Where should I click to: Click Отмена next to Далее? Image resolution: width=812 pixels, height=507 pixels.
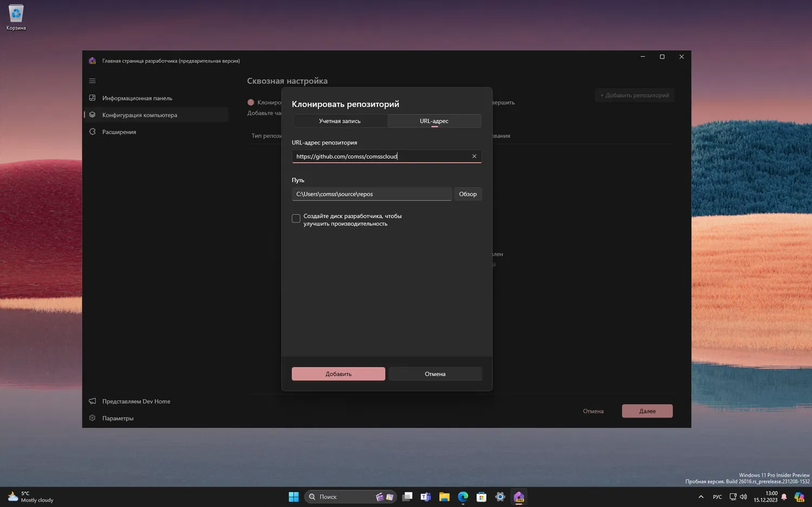pyautogui.click(x=593, y=411)
